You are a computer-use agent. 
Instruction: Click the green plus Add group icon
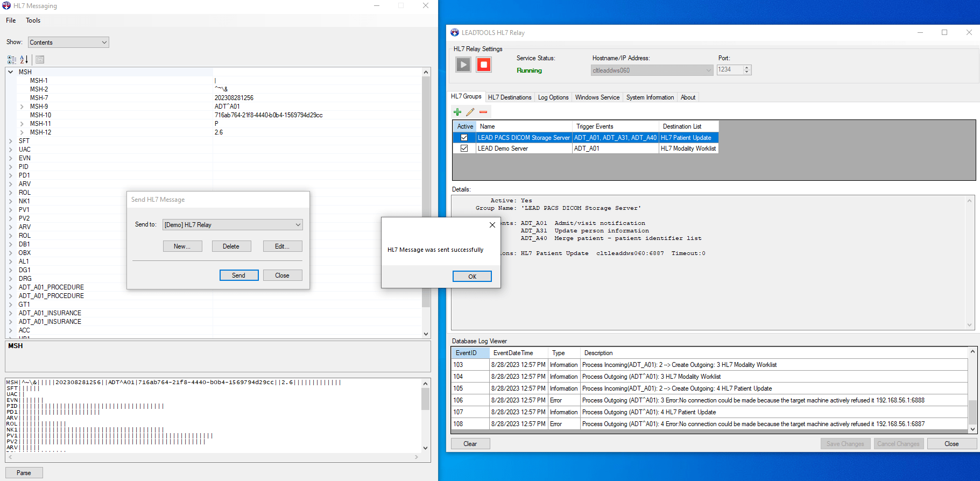[x=457, y=112]
